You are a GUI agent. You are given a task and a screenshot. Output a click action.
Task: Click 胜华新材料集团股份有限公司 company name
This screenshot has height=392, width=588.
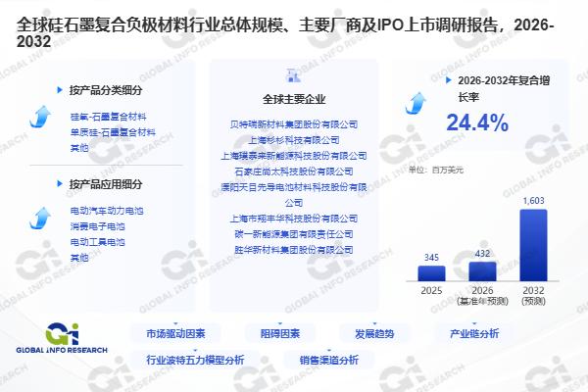pyautogui.click(x=294, y=250)
